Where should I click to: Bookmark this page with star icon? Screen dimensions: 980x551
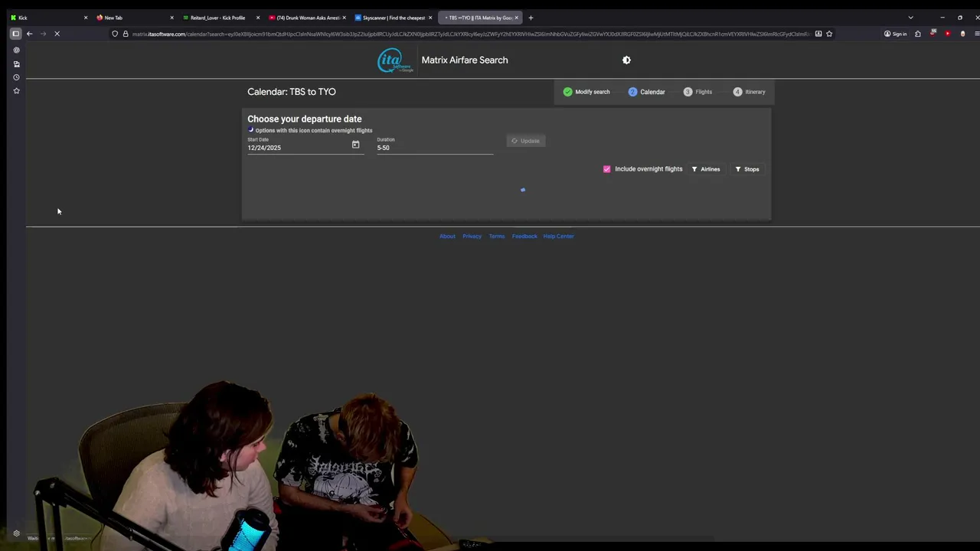click(829, 34)
